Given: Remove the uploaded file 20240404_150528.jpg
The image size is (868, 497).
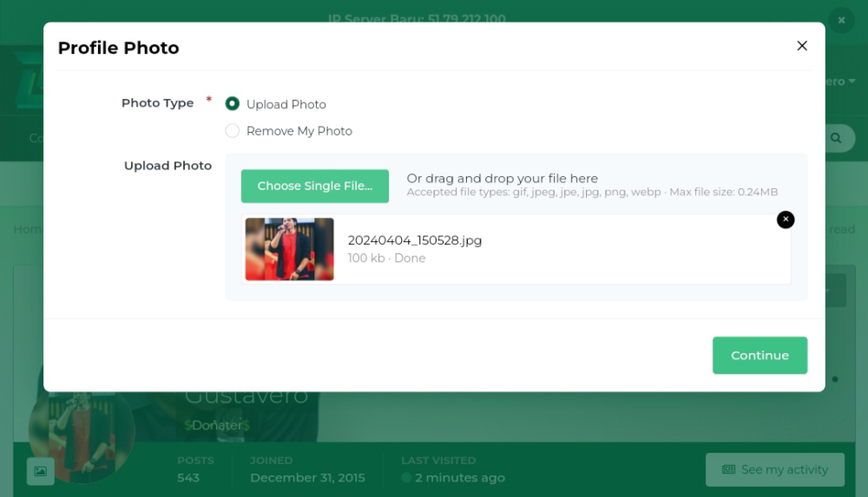Looking at the screenshot, I should (x=785, y=219).
